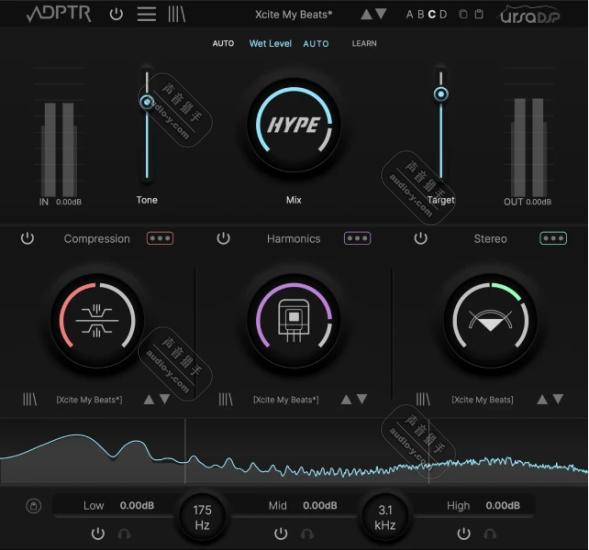Screen dimensions: 589x550
Task: Previous Harmonics preset up arrow
Action: tap(346, 399)
